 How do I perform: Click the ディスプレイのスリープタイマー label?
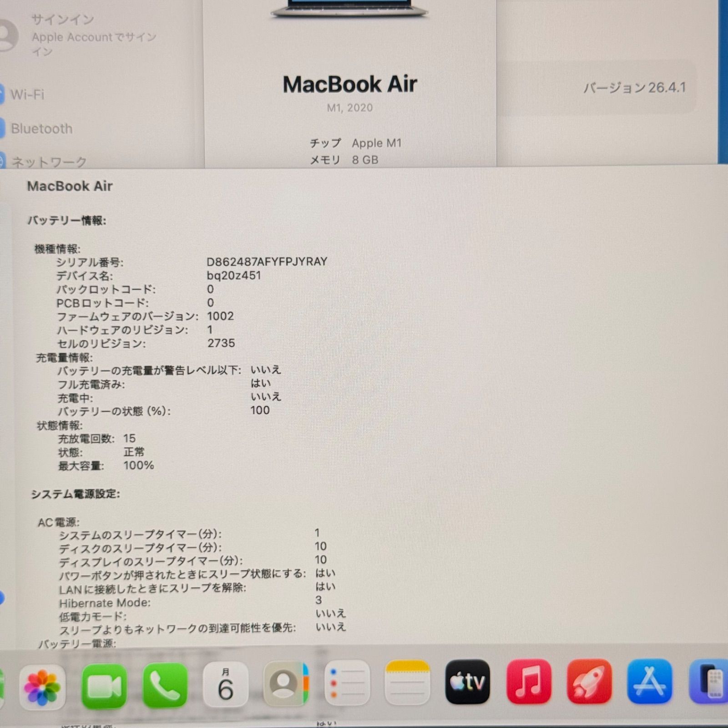tap(151, 561)
